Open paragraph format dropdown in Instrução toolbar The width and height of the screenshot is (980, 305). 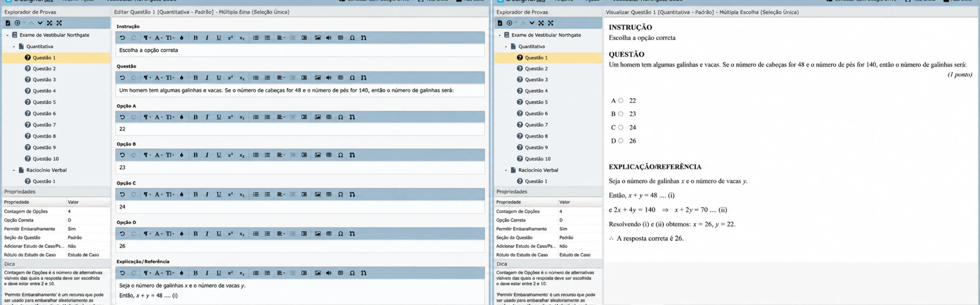click(147, 38)
